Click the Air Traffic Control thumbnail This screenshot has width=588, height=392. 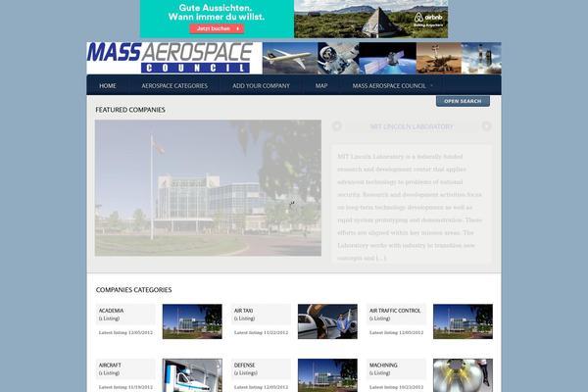point(463,321)
